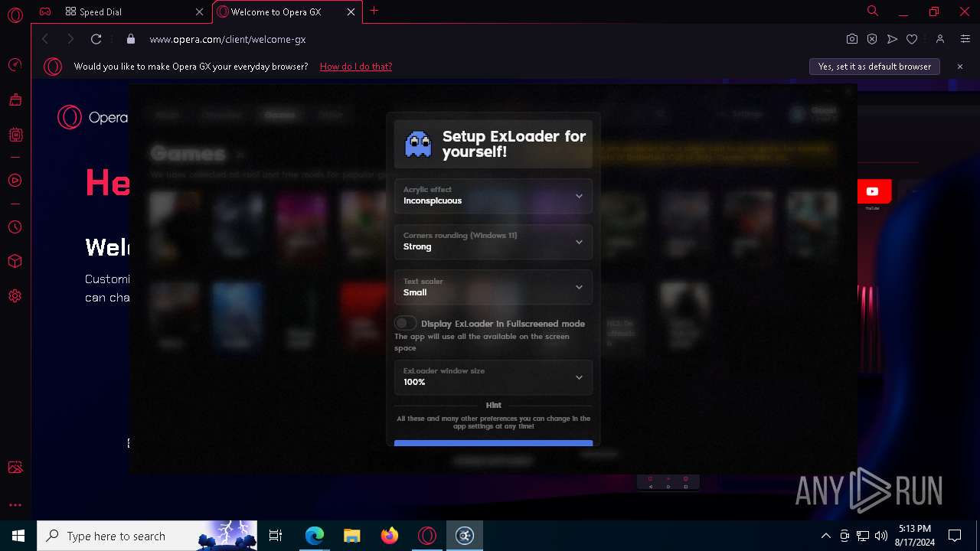The image size is (980, 551).
Task: Open taskbar clock showing 5:13 PM
Action: coord(914,536)
